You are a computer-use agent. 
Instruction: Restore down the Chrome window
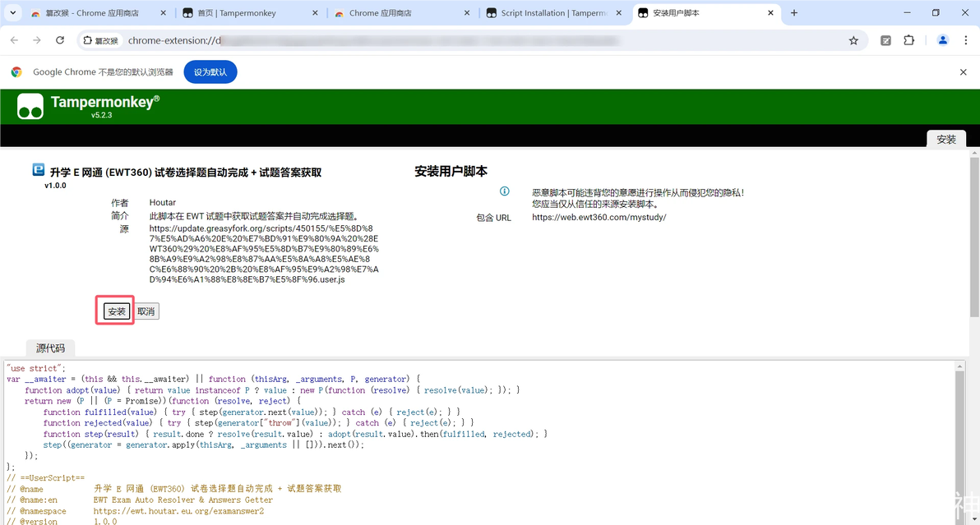[936, 12]
